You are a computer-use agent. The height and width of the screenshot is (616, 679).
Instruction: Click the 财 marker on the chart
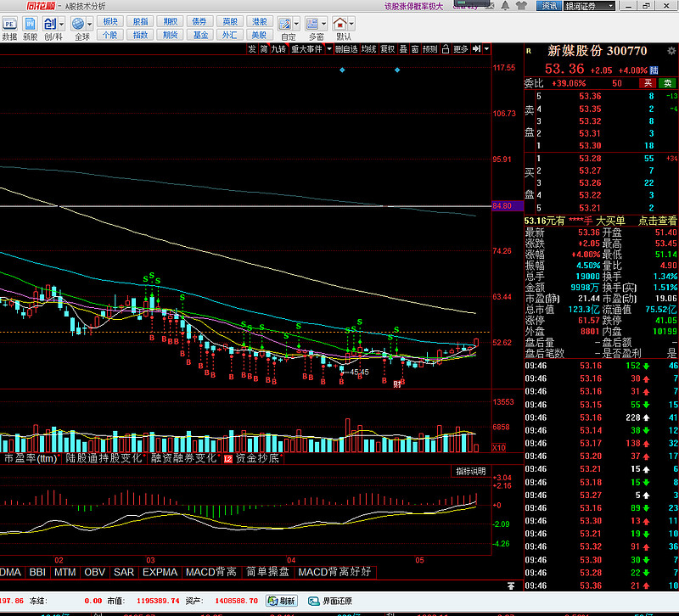(397, 384)
